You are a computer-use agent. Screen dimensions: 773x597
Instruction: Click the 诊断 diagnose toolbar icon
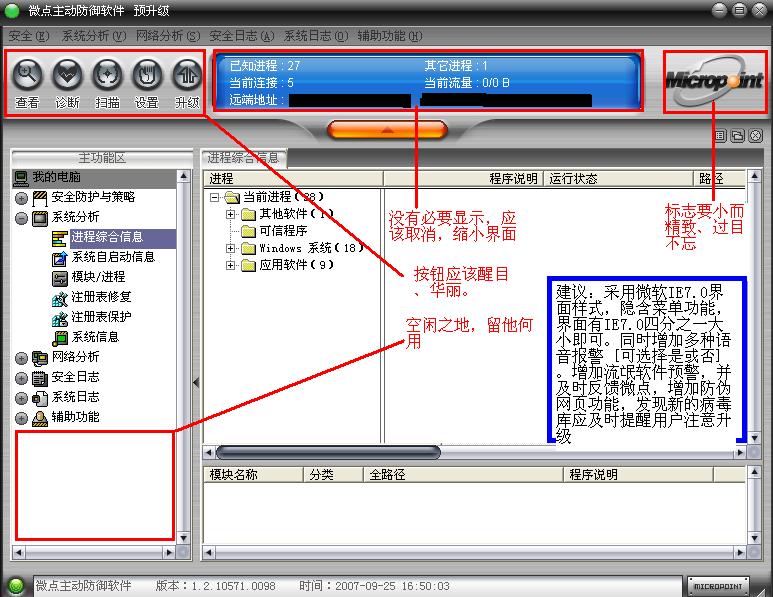(x=67, y=74)
